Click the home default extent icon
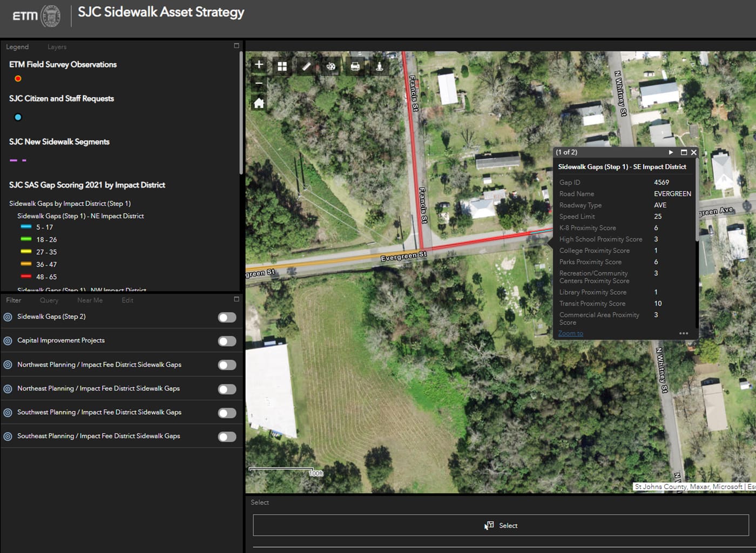This screenshot has width=756, height=553. click(x=259, y=103)
